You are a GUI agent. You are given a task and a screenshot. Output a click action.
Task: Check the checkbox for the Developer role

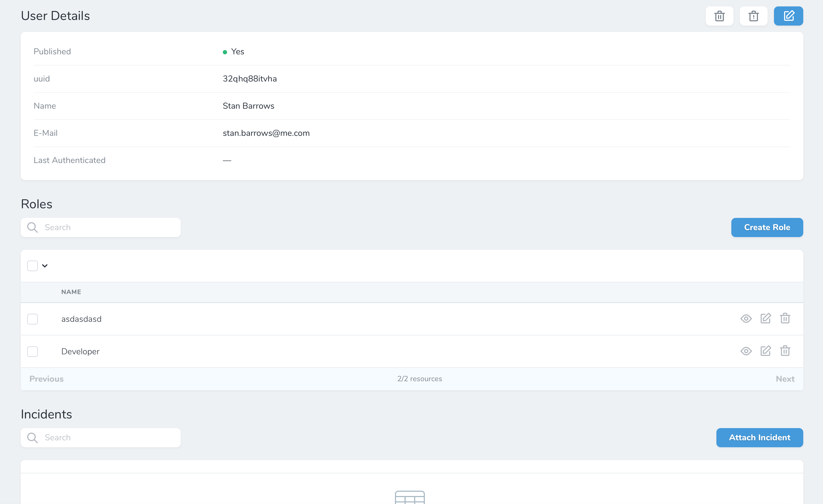33,351
